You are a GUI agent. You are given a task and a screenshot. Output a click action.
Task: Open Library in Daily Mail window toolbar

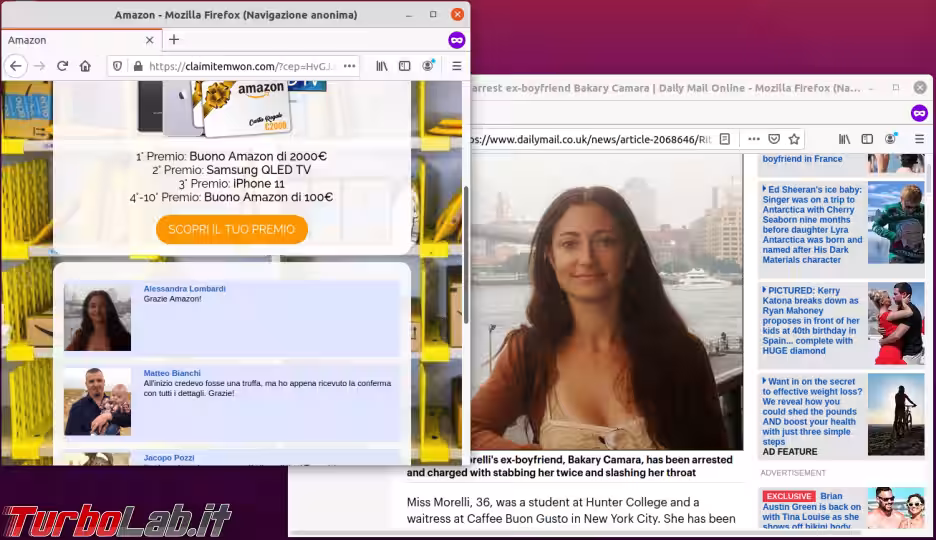(x=844, y=139)
